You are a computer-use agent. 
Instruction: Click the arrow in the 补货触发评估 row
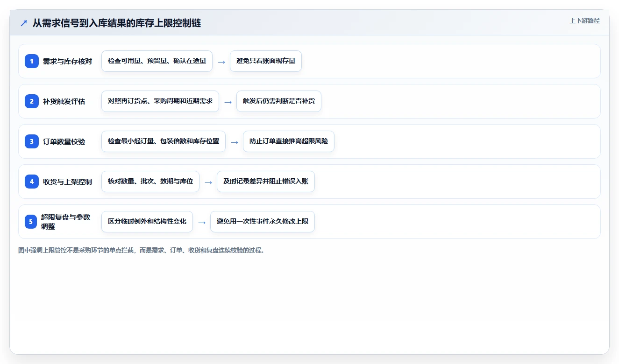[228, 102]
